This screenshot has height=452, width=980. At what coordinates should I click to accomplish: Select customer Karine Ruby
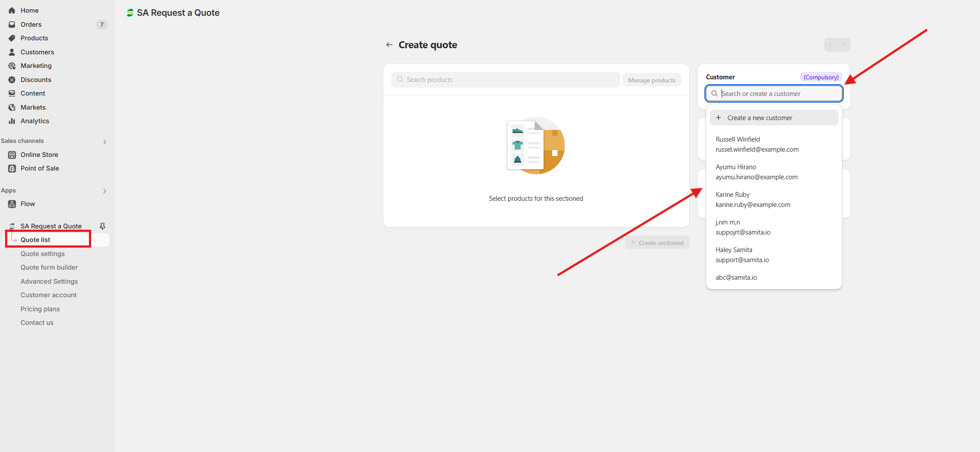[774, 199]
